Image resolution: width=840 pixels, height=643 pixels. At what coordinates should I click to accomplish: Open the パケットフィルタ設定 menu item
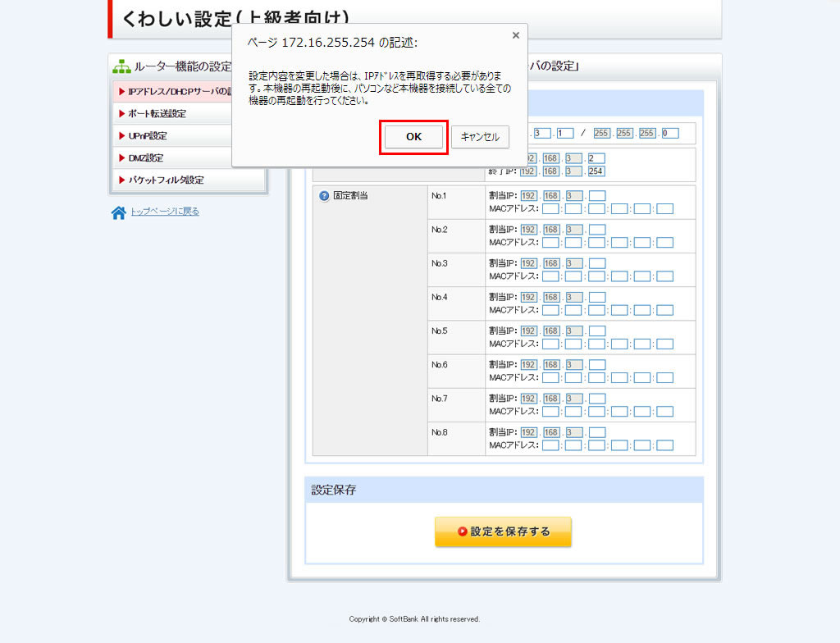point(166,180)
